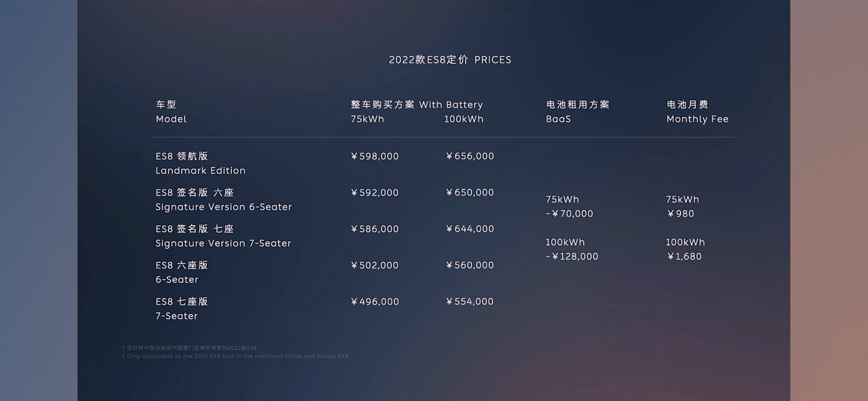The height and width of the screenshot is (401, 868).
Task: Click the ¥656,000 price
Action: [x=470, y=156]
